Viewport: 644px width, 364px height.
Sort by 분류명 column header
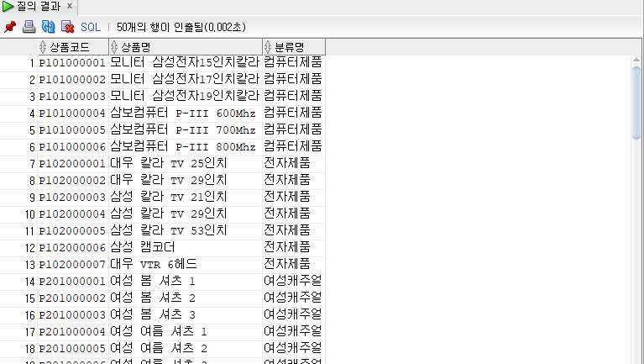click(294, 47)
